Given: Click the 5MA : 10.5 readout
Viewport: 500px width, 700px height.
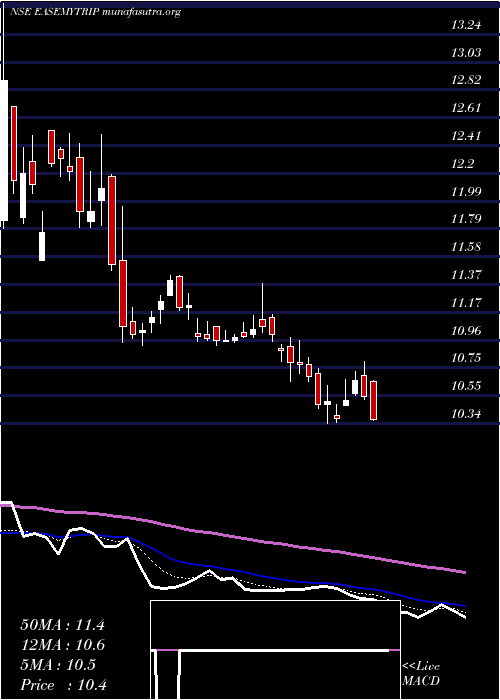Looking at the screenshot, I should coord(58,665).
